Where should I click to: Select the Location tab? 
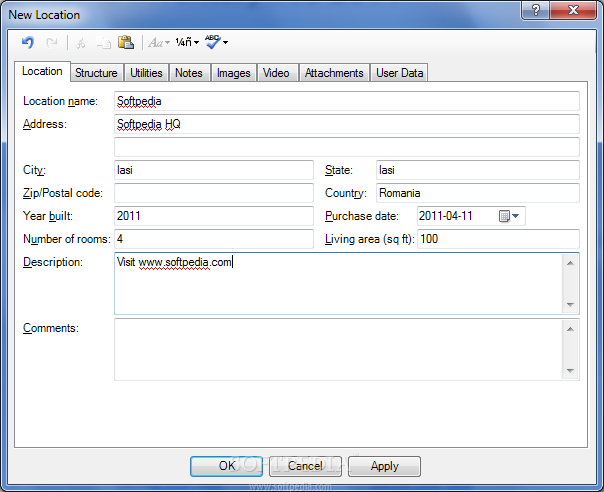point(42,71)
